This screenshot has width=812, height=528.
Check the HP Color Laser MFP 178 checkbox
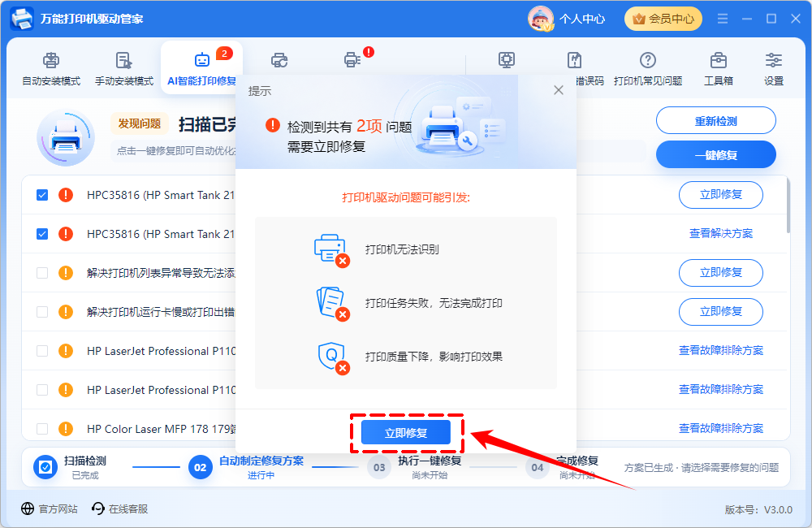pyautogui.click(x=42, y=429)
